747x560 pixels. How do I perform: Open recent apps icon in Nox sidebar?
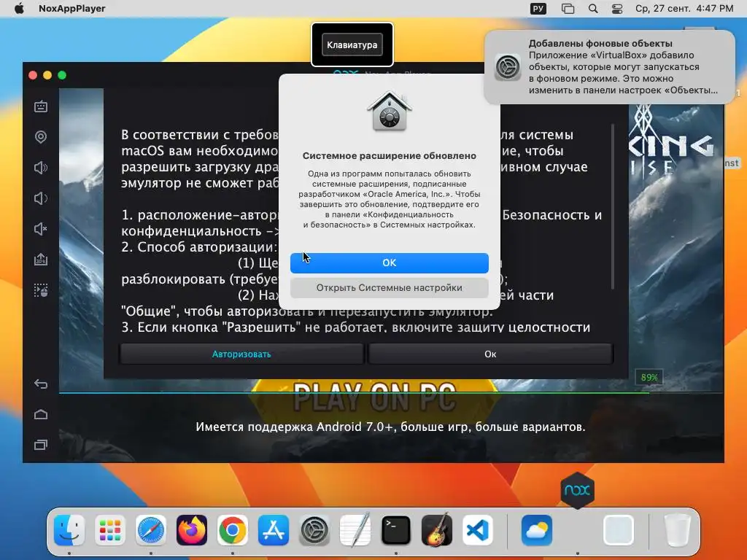pyautogui.click(x=41, y=445)
